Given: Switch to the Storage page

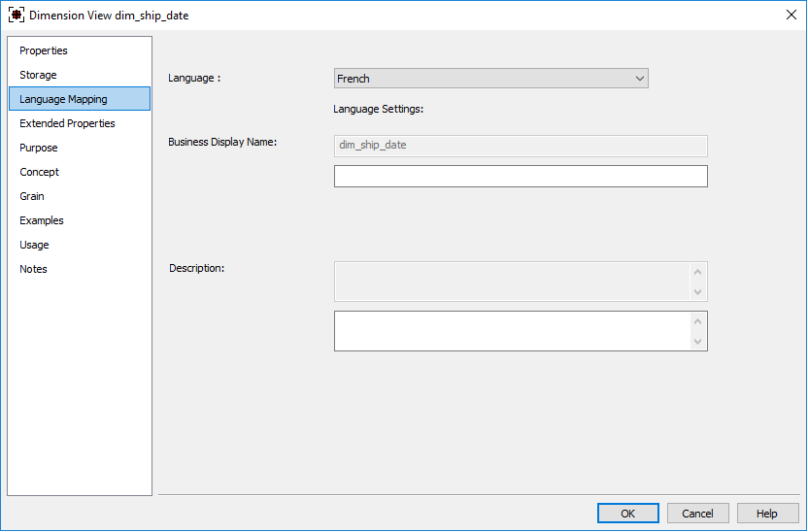Looking at the screenshot, I should point(38,75).
